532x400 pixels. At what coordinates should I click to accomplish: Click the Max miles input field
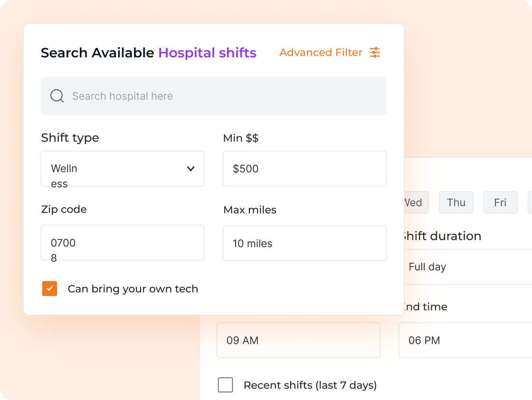(x=304, y=243)
